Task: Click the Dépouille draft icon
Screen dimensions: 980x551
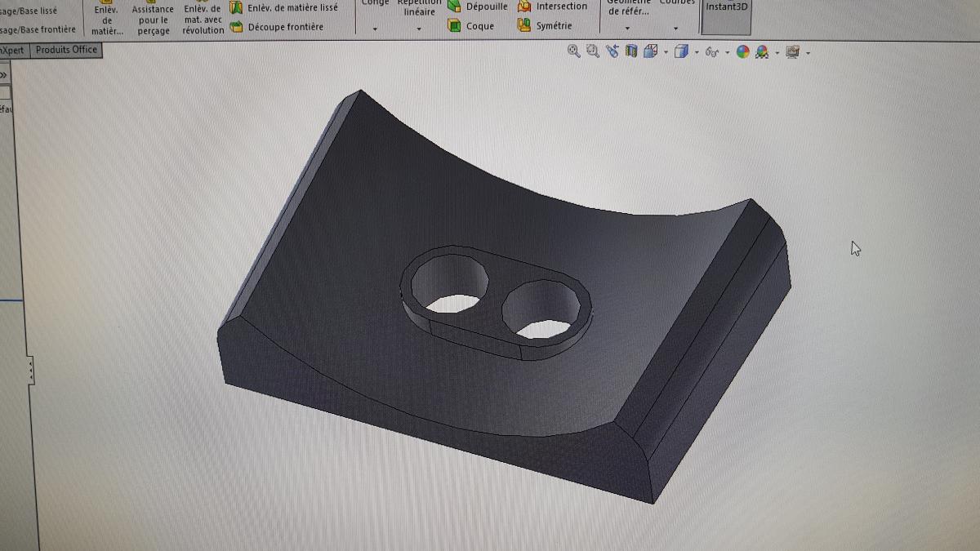Action: [x=455, y=7]
